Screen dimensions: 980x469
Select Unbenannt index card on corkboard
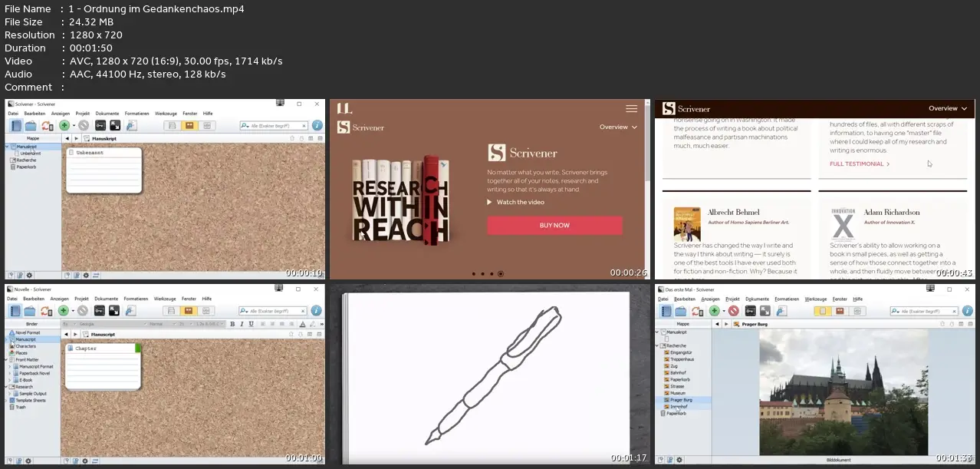click(104, 170)
